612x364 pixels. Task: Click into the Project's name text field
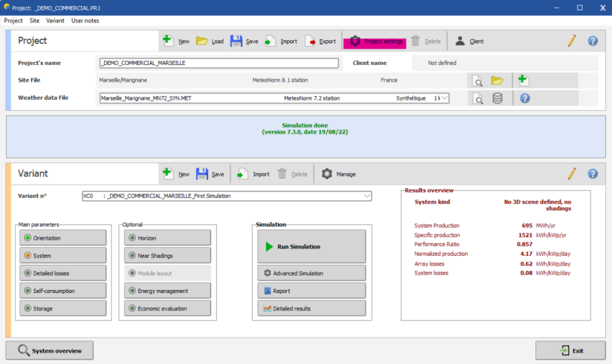tap(218, 63)
